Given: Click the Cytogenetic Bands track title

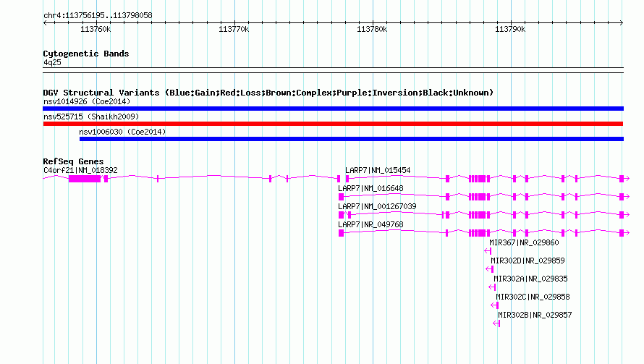Looking at the screenshot, I should coord(86,54).
